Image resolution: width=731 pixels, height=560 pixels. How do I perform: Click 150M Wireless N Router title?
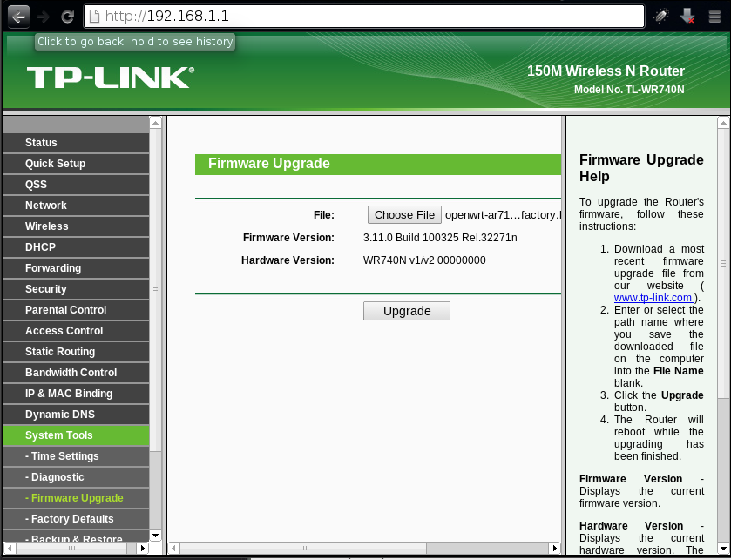point(606,71)
